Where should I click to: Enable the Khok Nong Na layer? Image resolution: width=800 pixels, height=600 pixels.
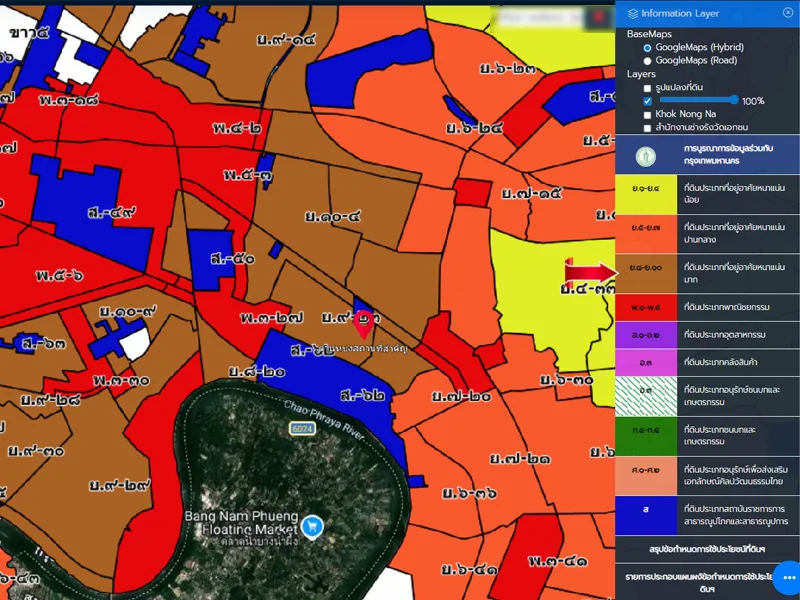click(647, 114)
